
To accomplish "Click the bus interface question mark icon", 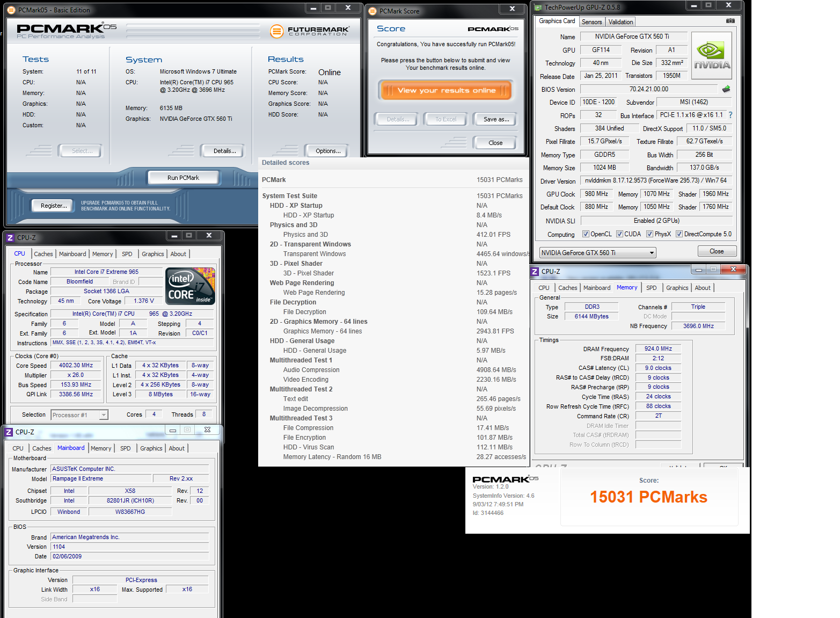I will pos(730,115).
